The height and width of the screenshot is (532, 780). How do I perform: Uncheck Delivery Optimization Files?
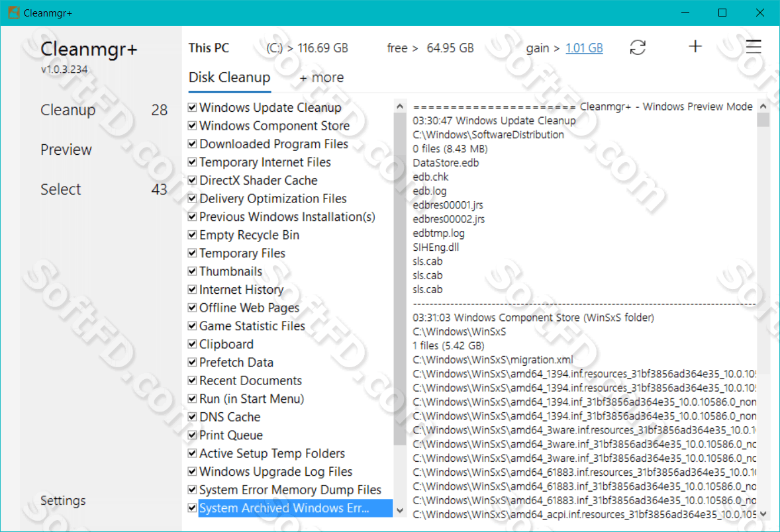click(193, 199)
